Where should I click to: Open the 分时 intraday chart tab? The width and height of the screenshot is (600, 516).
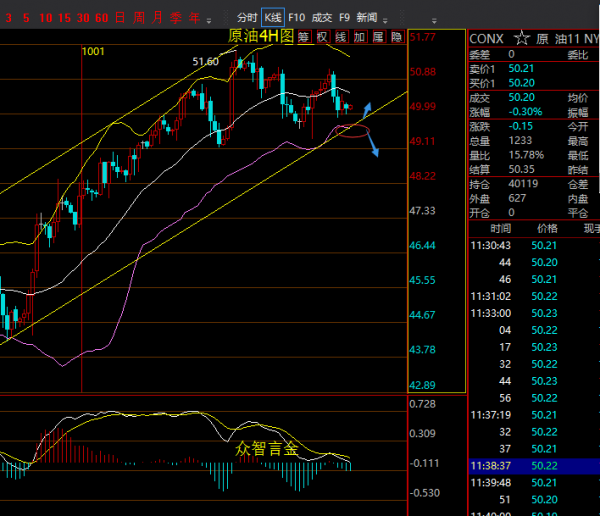point(247,18)
